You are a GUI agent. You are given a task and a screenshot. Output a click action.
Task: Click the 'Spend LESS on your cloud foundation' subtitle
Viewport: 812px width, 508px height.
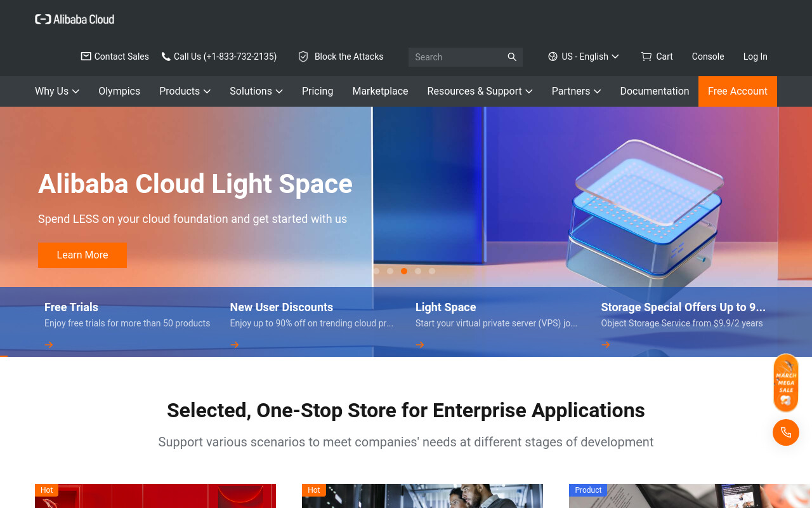pyautogui.click(x=192, y=219)
